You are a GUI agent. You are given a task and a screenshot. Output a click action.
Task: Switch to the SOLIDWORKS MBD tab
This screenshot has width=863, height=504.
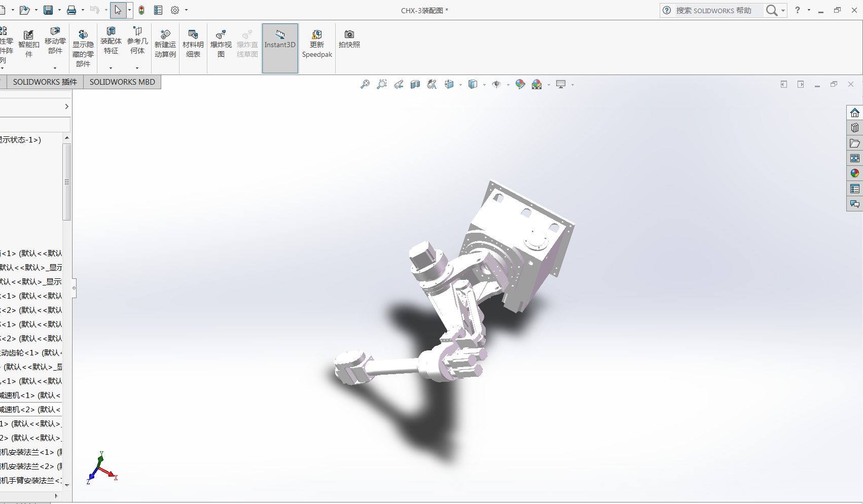point(122,82)
